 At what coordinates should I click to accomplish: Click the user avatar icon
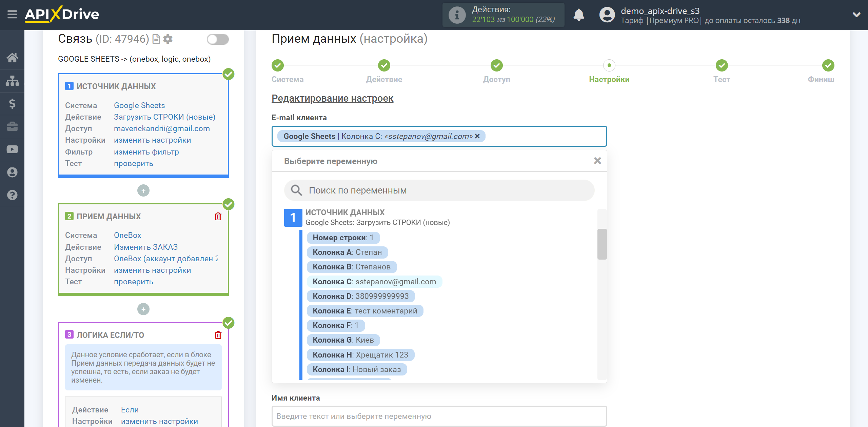(x=607, y=15)
